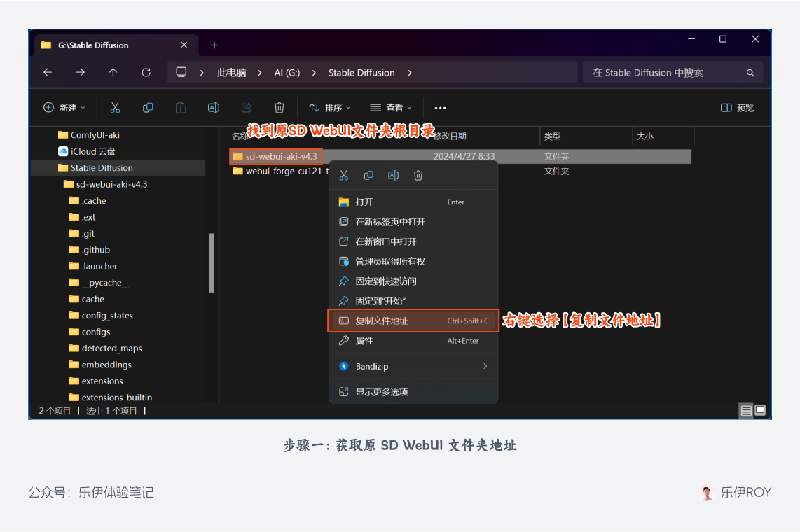Click the Share icon in the toolbar
Screen dimensions: 800x532
click(x=246, y=107)
